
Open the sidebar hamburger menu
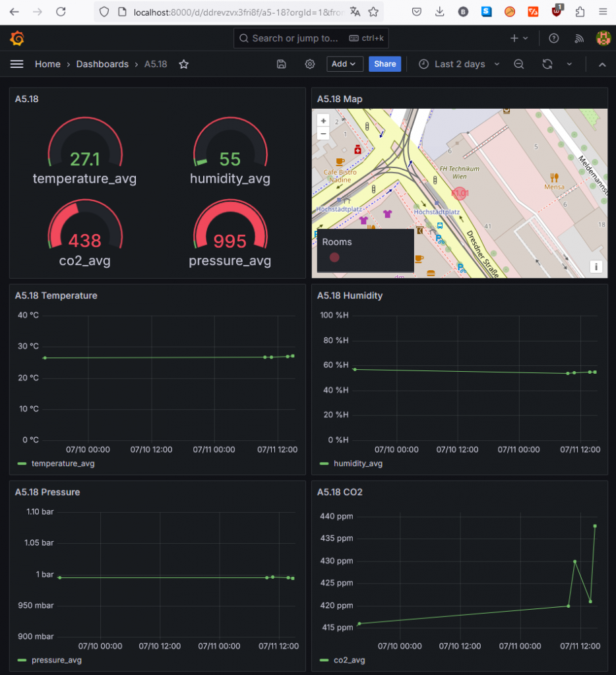coord(16,64)
